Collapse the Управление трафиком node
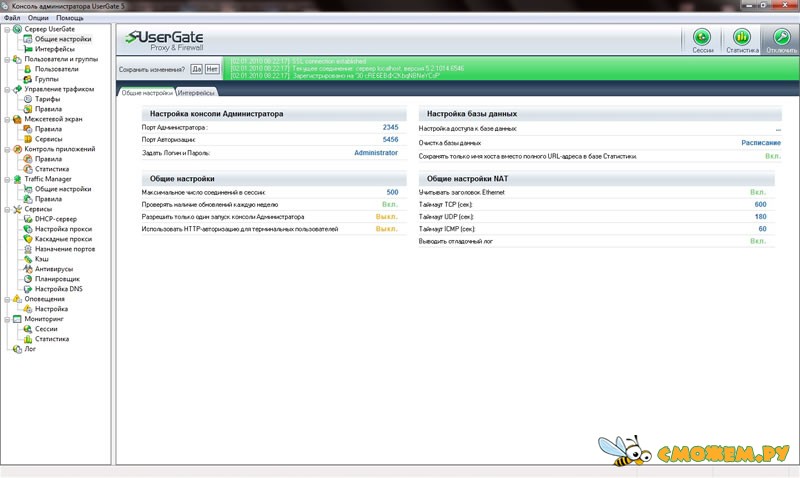Viewport: 800px width, 478px height. click(x=7, y=89)
